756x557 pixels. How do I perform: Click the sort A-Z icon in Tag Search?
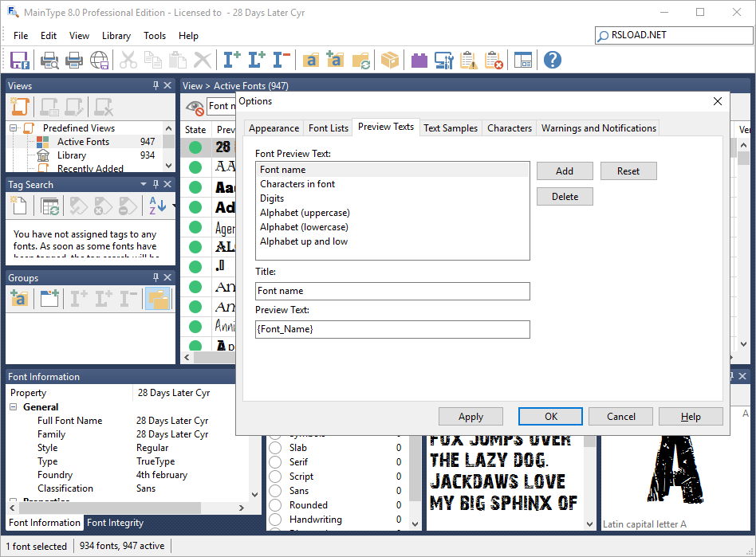point(158,206)
